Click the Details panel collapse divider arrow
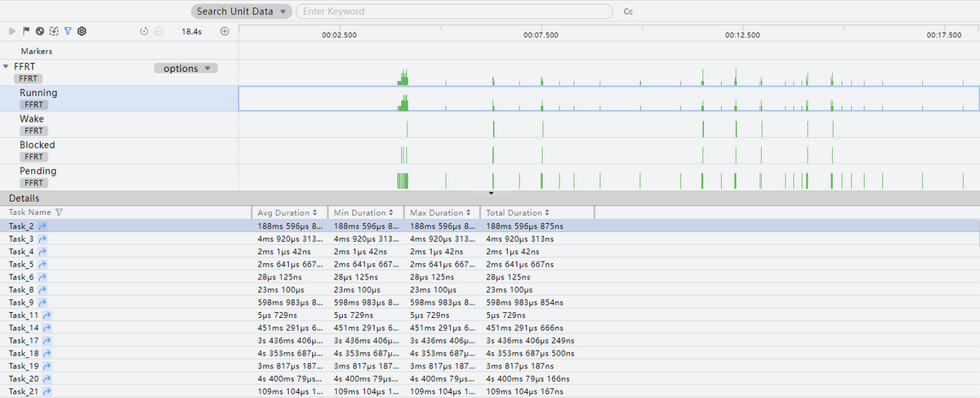 tap(491, 193)
